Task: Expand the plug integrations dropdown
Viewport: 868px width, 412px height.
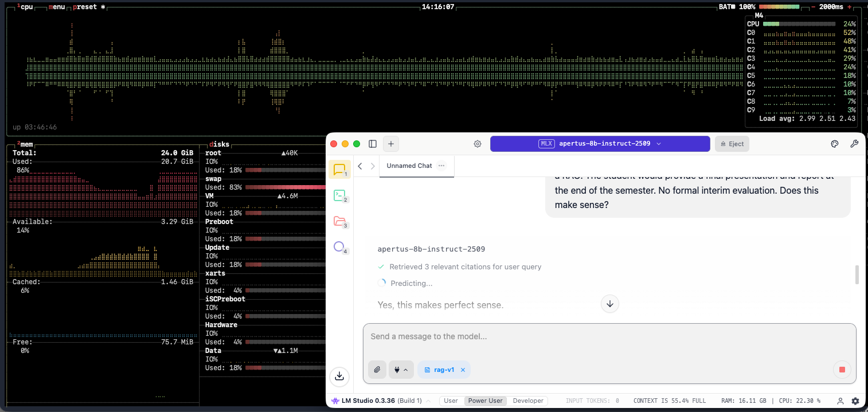Action: coord(401,370)
